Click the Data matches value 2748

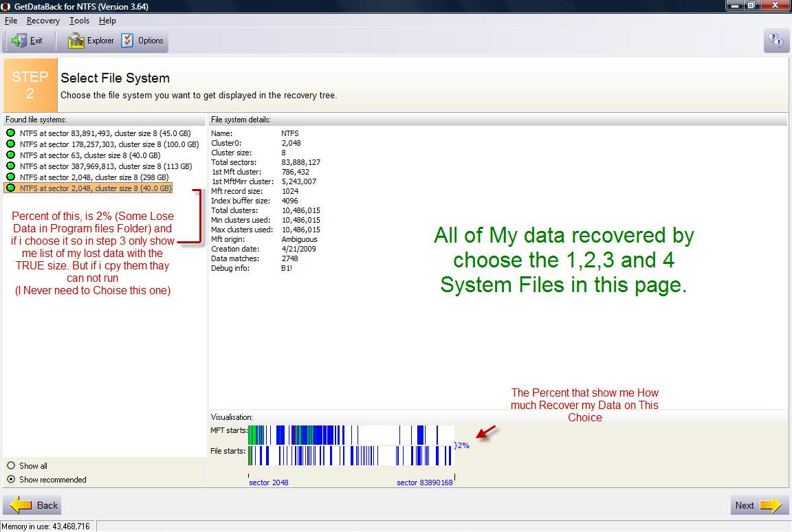pyautogui.click(x=290, y=258)
